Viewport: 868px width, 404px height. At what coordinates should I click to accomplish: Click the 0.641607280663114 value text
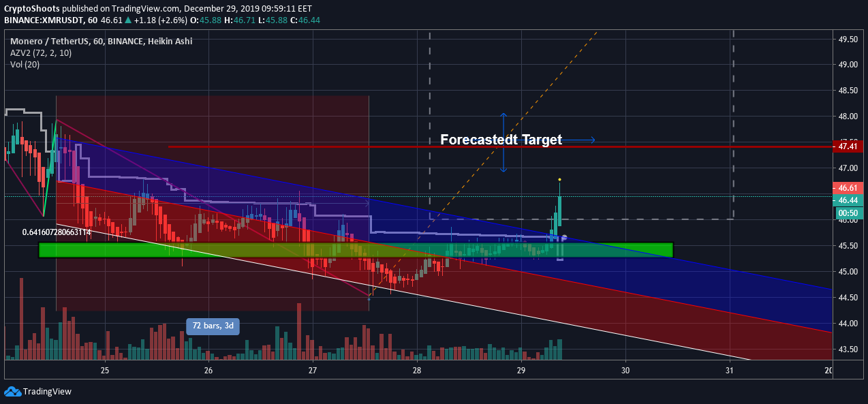click(57, 232)
